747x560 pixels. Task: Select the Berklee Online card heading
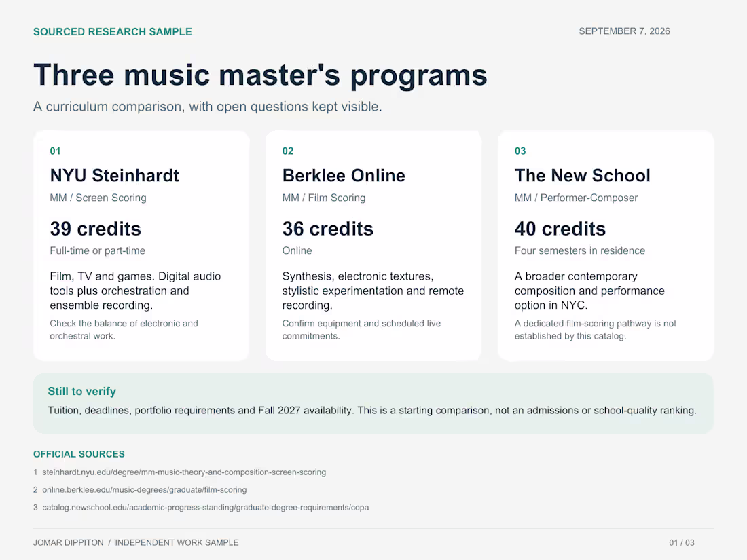click(x=344, y=175)
